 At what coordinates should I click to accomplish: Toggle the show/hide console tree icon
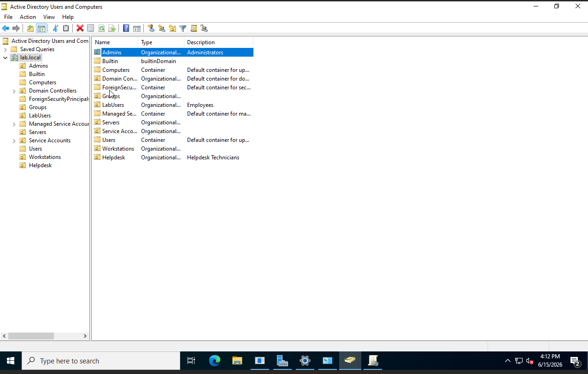[41, 29]
